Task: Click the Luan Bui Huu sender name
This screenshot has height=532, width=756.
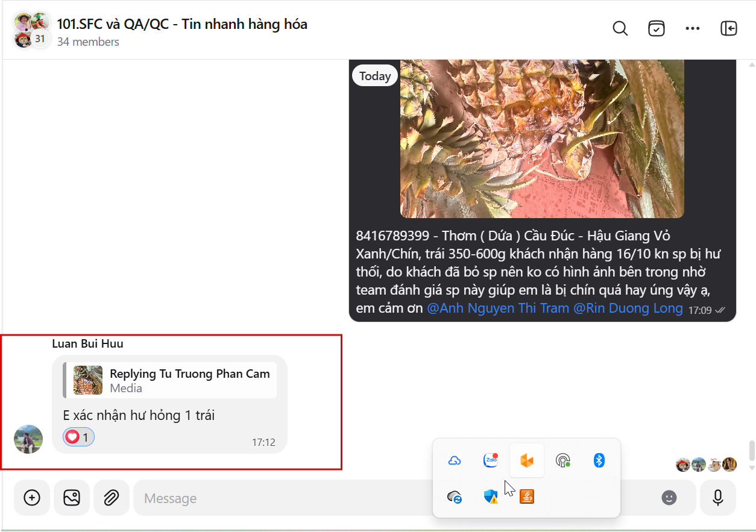Action: point(88,343)
